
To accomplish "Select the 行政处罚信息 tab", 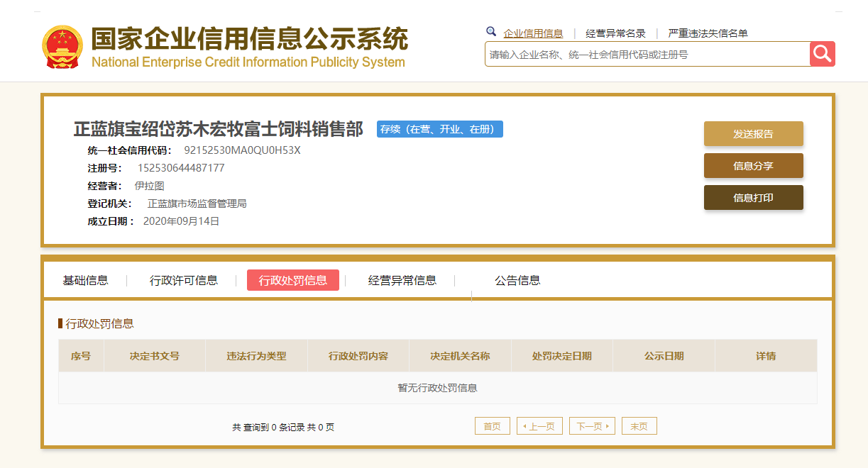I will (293, 280).
